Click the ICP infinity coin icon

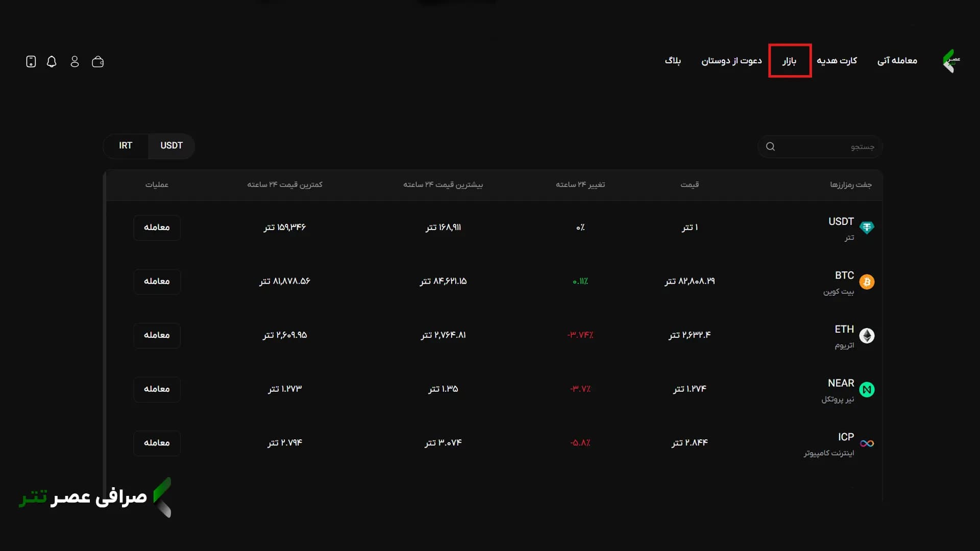867,443
